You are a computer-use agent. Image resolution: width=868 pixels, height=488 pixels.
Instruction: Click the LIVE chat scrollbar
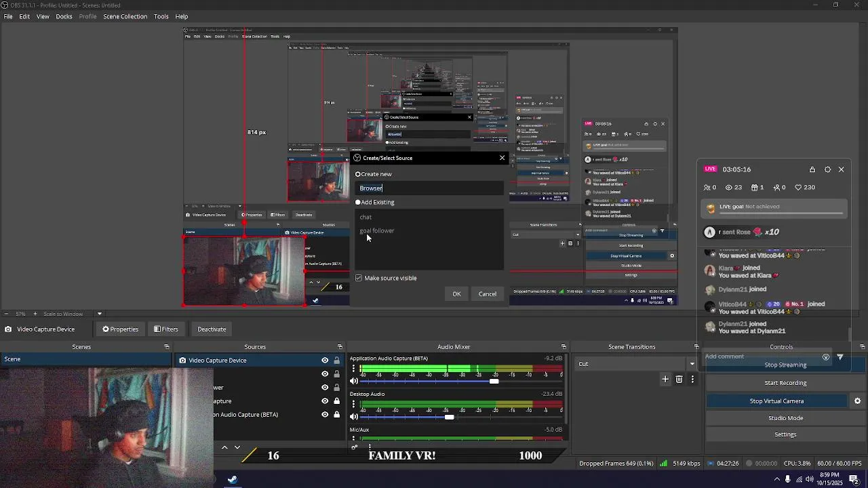point(850,335)
